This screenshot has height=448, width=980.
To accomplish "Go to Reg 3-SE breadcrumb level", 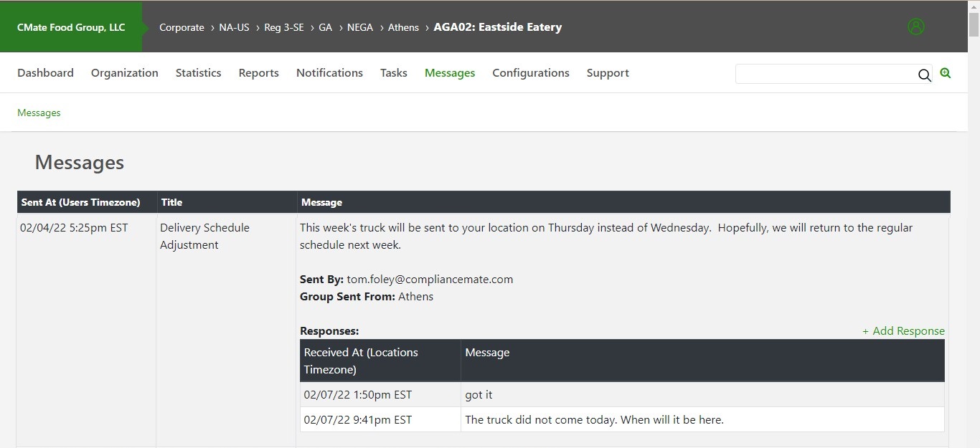I will 283,27.
